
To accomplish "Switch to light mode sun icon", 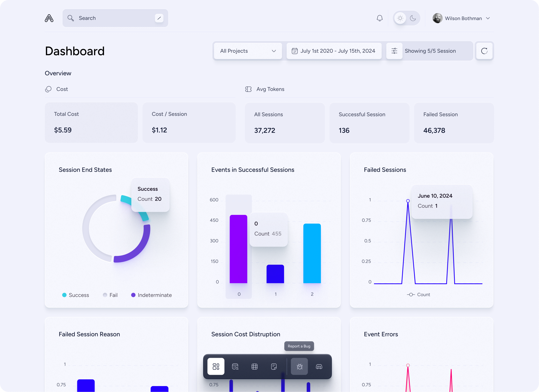I will (x=400, y=18).
